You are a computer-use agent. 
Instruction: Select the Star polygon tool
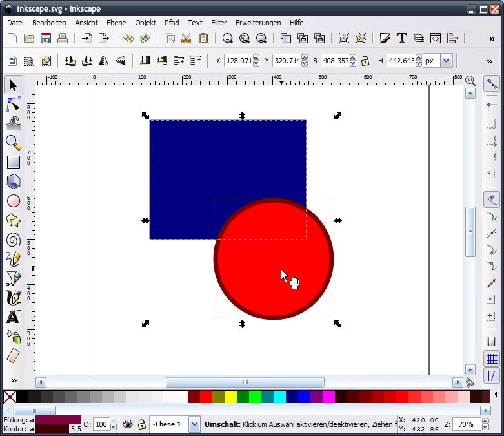(13, 220)
